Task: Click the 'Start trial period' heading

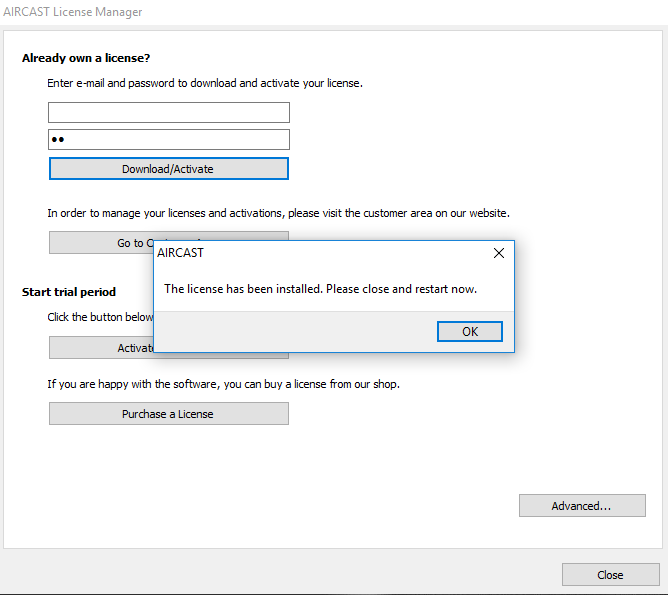Action: (x=69, y=292)
